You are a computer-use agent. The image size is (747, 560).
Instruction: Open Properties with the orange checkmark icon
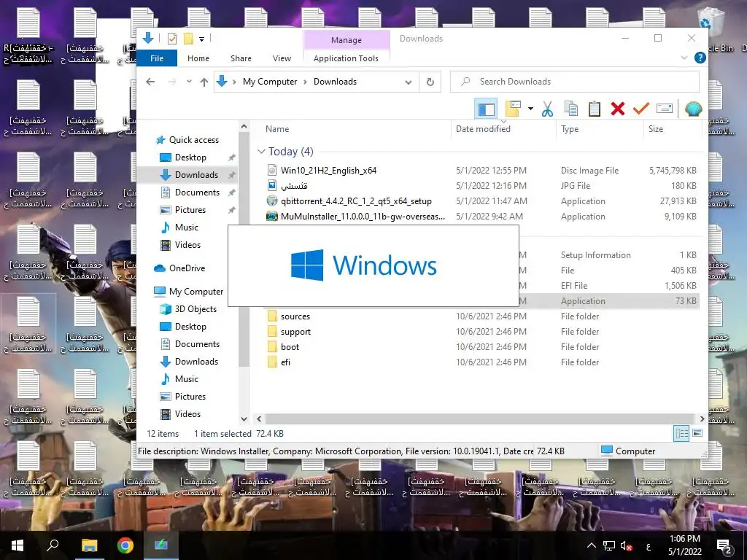tap(640, 109)
